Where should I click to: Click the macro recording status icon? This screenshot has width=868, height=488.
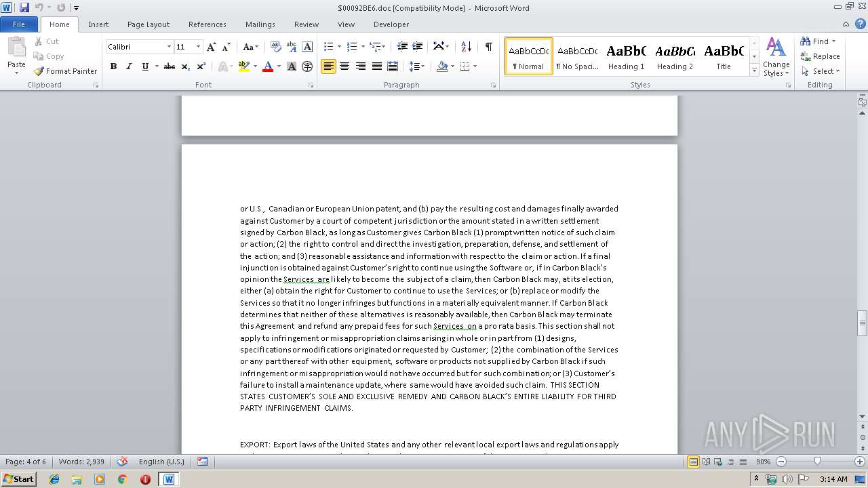[x=202, y=462]
